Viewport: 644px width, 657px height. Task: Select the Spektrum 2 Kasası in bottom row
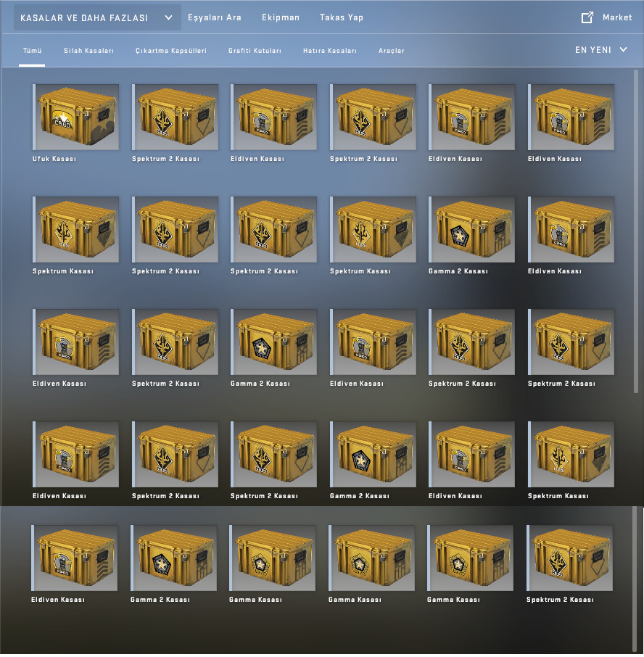pyautogui.click(x=570, y=558)
